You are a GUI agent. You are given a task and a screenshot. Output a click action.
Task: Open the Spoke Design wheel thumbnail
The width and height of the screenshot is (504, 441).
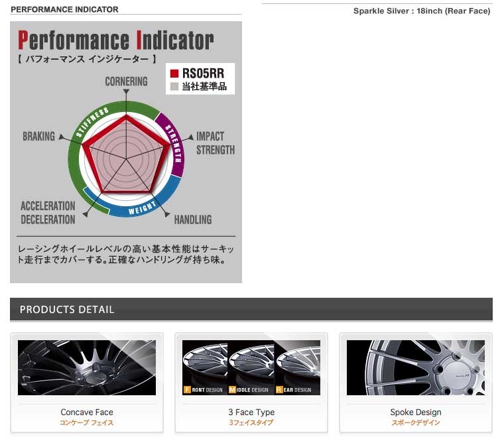pyautogui.click(x=416, y=367)
